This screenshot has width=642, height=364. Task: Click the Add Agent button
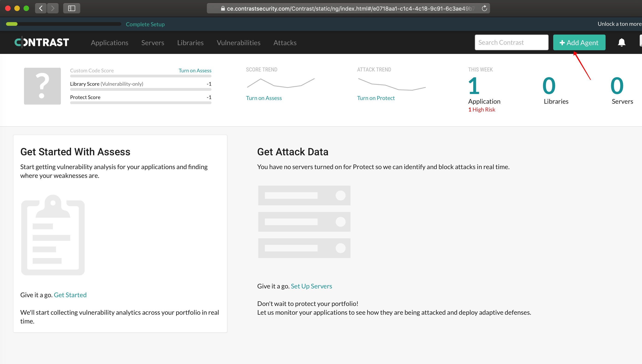pos(579,42)
